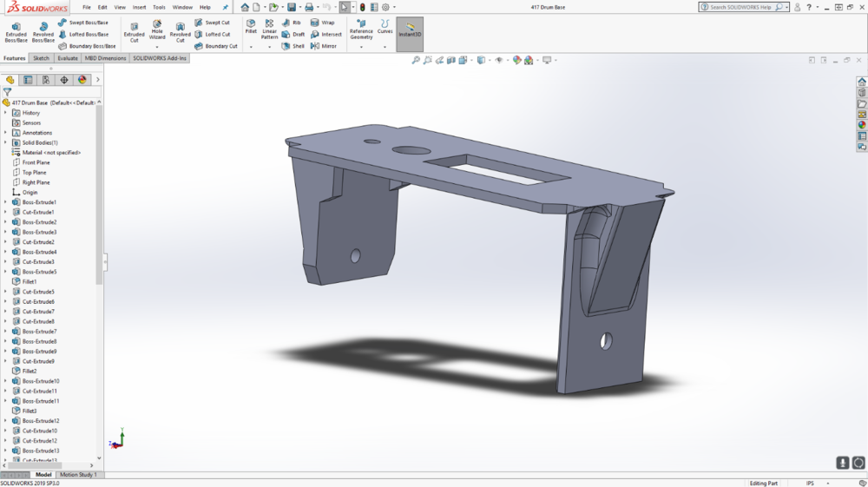Open the PropertyManager panel tab
Screen dimensions: 868x487
[28, 80]
